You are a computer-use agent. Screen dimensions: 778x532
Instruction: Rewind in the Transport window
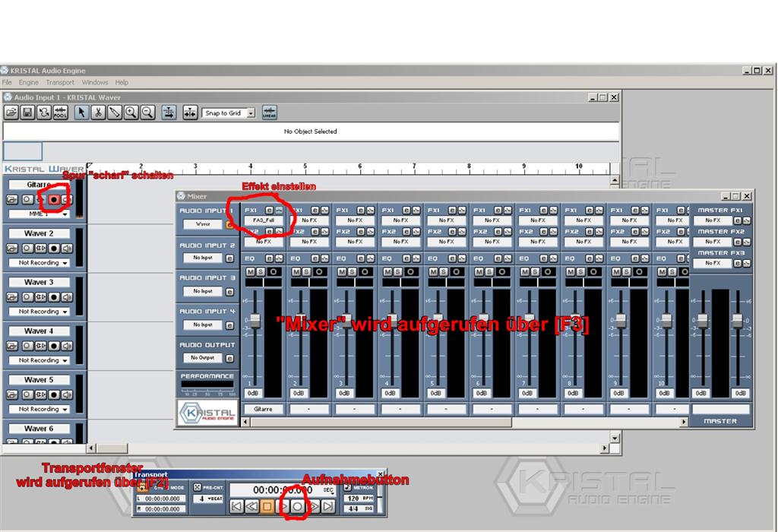click(252, 507)
